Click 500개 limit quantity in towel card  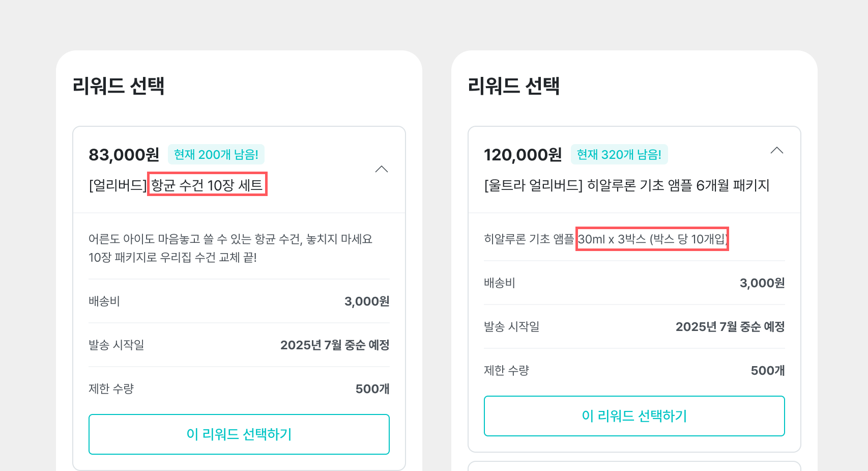pos(372,389)
